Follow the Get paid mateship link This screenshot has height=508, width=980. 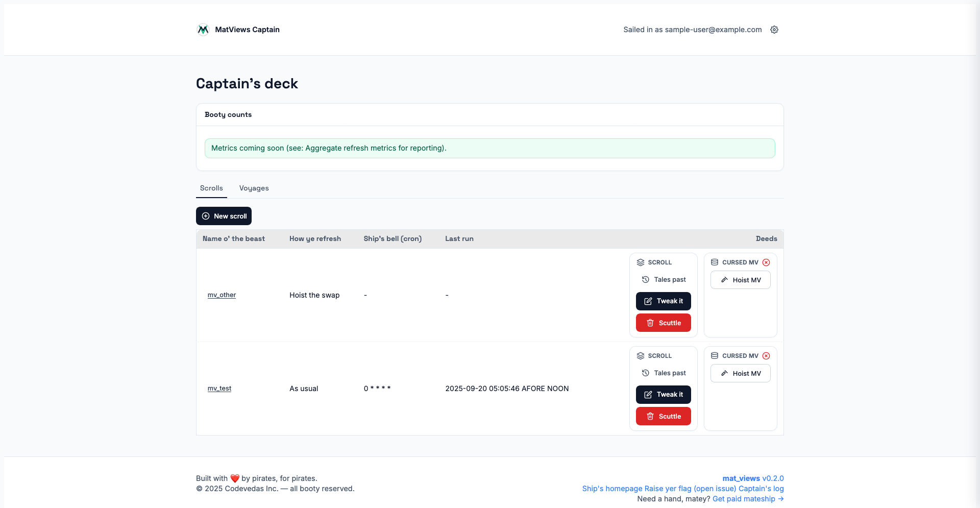pyautogui.click(x=748, y=499)
